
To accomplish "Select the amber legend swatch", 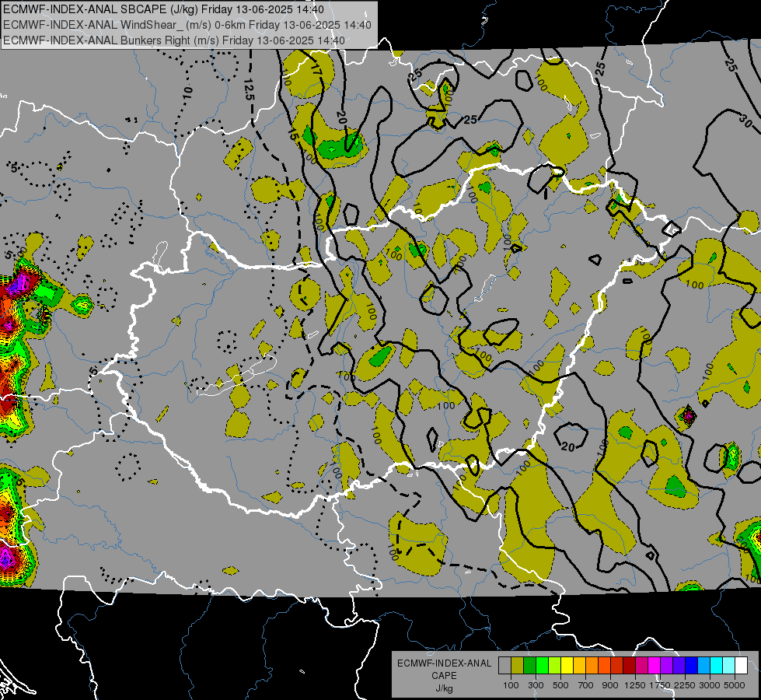I will pyautogui.click(x=579, y=665).
